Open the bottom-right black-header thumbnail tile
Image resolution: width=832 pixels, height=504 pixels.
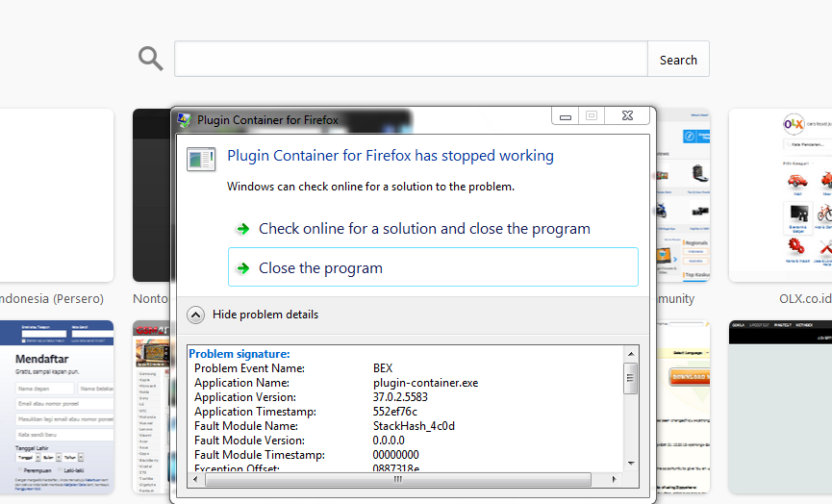(780, 407)
